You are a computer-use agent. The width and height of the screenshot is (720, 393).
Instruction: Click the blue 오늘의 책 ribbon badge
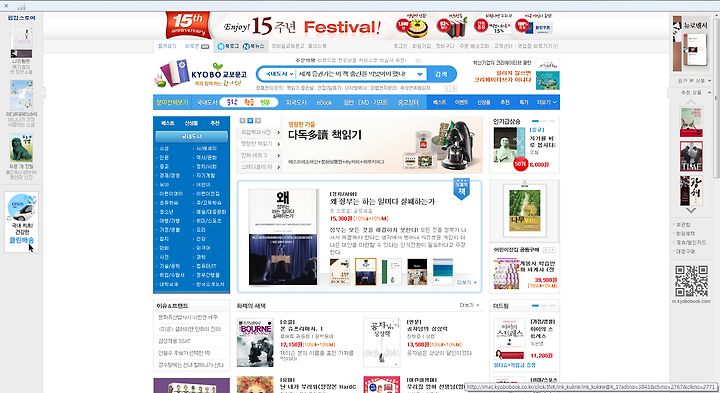click(x=461, y=188)
